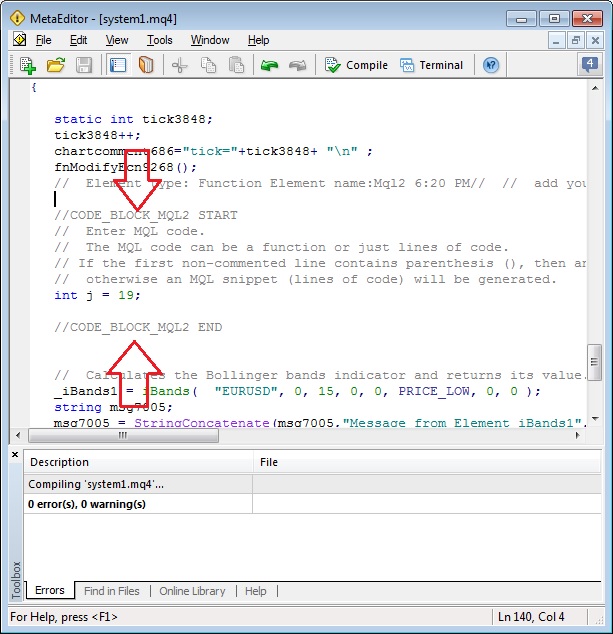The width and height of the screenshot is (613, 634).
Task: Click the "string msg7005;" code line
Action: coord(113,407)
